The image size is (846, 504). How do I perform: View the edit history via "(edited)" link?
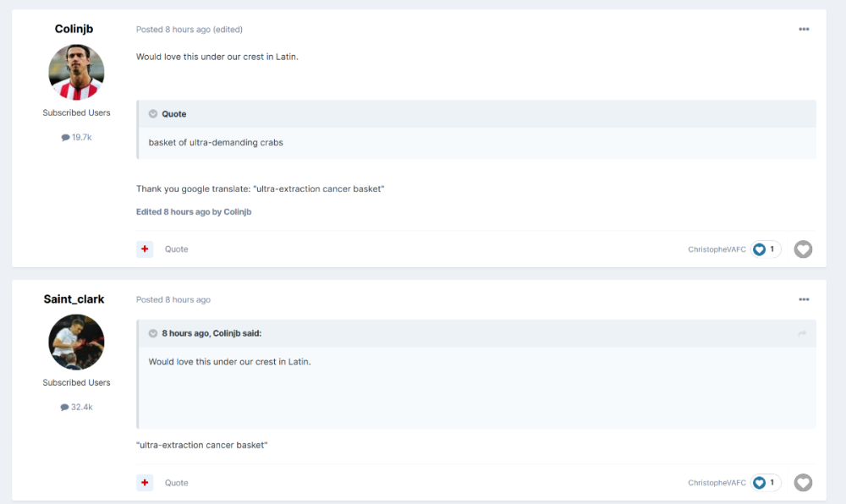pos(228,30)
